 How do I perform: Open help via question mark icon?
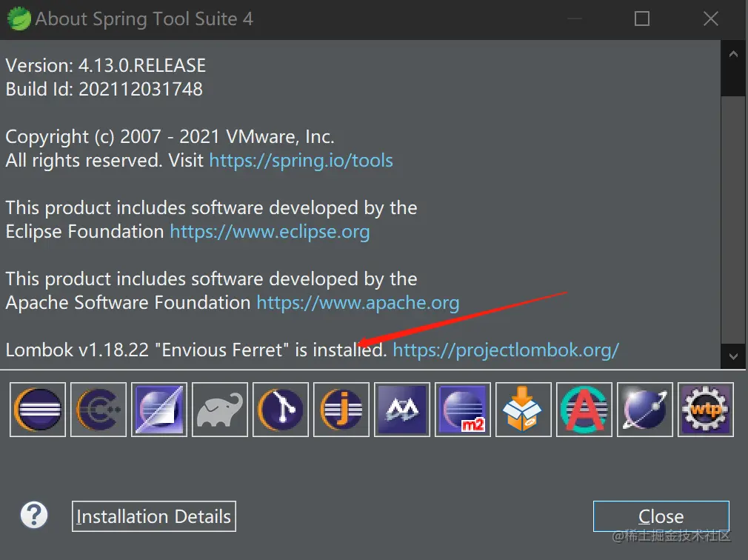(x=34, y=515)
